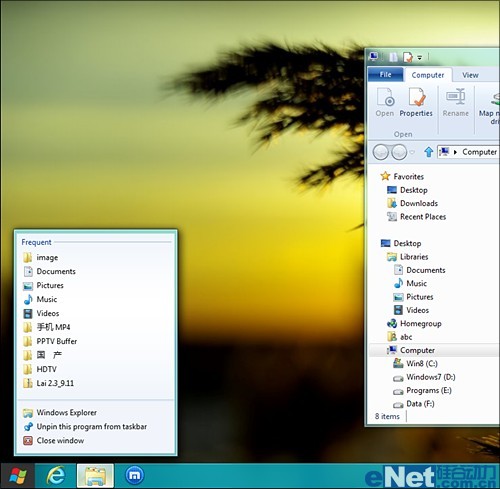Select Favorites in the navigation pane
This screenshot has height=489, width=500.
click(x=402, y=176)
